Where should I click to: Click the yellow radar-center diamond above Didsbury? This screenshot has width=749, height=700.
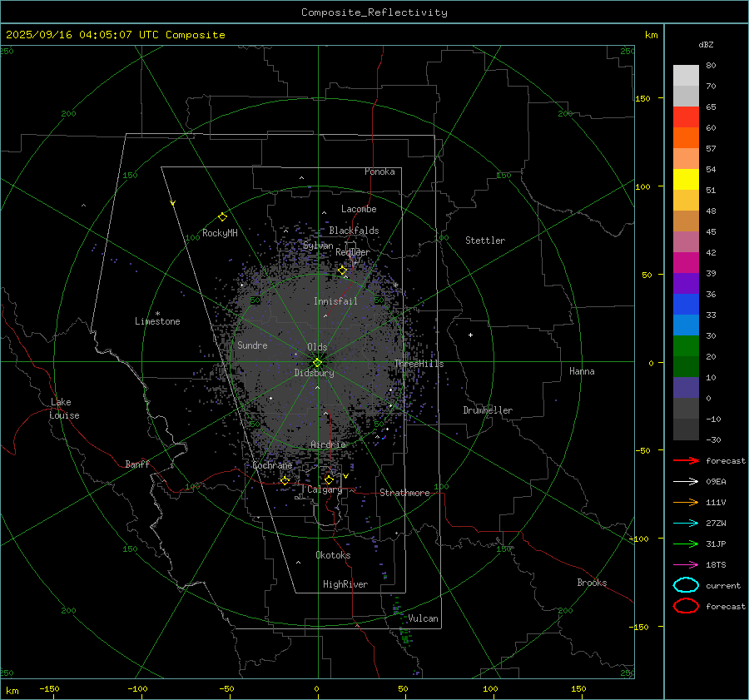tap(317, 363)
